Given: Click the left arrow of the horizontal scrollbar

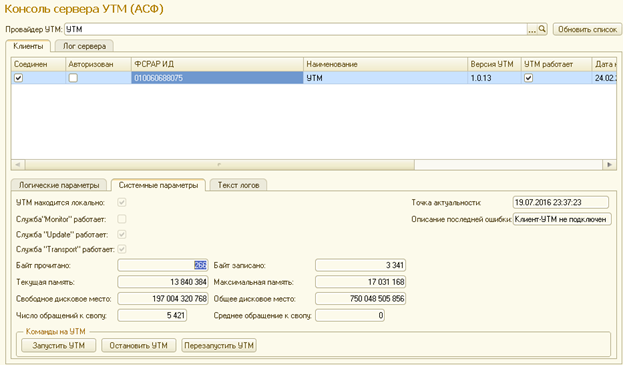Looking at the screenshot, I should (18, 164).
